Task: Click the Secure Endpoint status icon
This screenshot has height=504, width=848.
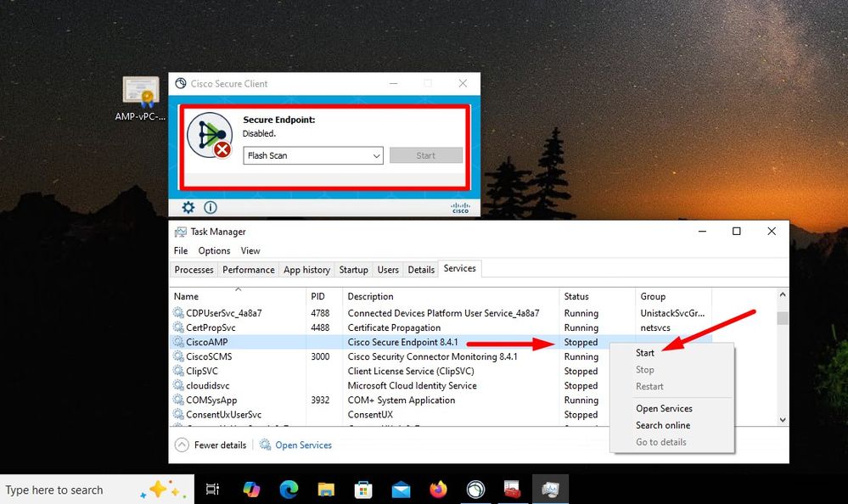Action: (x=210, y=135)
